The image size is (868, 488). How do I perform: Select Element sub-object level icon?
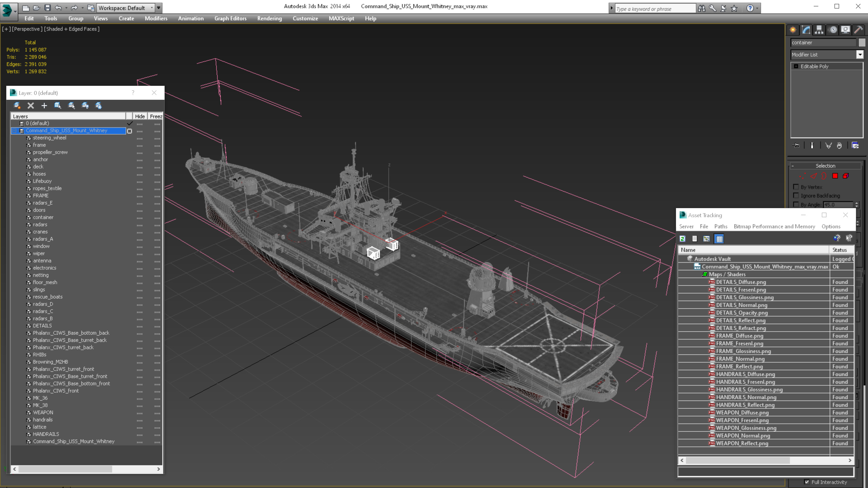click(846, 176)
